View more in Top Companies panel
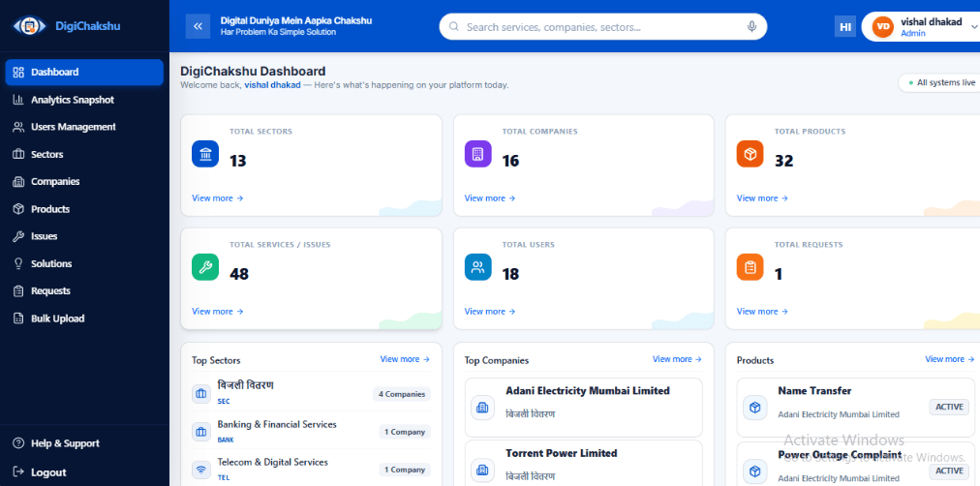 tap(678, 359)
